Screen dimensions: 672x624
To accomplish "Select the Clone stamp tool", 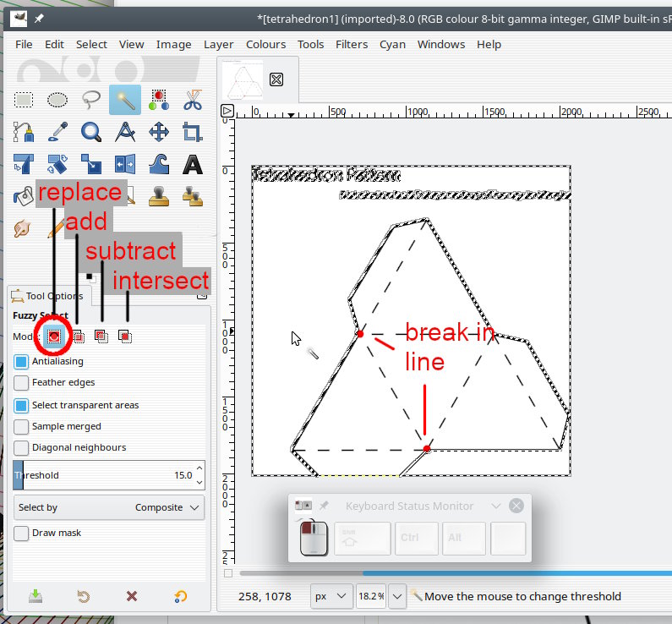I will 159,196.
